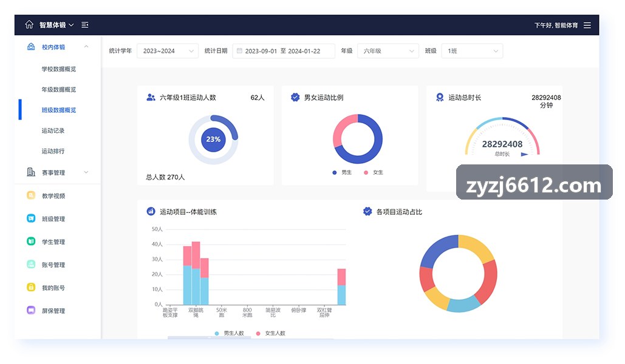625x364 pixels.
Task: Click the 屏保管理 icon
Action: 31,310
